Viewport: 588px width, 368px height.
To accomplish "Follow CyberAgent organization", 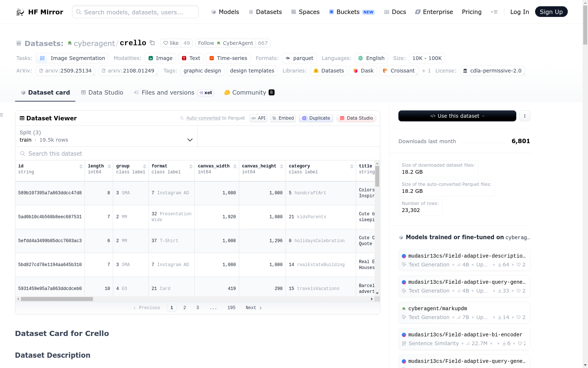I will 226,43.
